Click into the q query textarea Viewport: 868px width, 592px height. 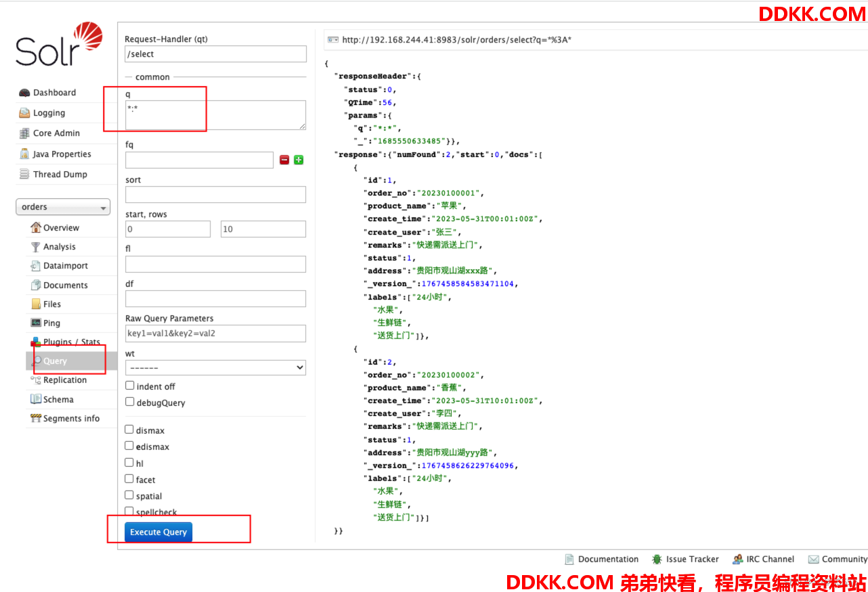point(215,115)
